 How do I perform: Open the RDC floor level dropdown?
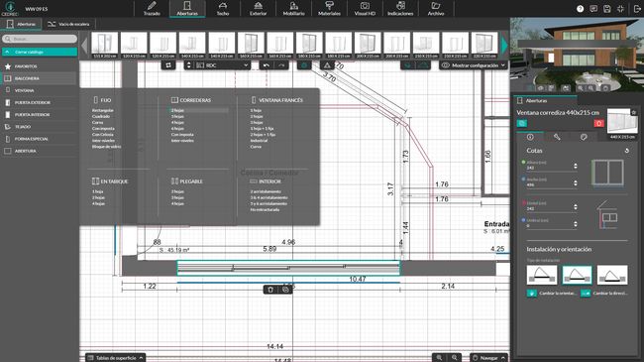223,65
